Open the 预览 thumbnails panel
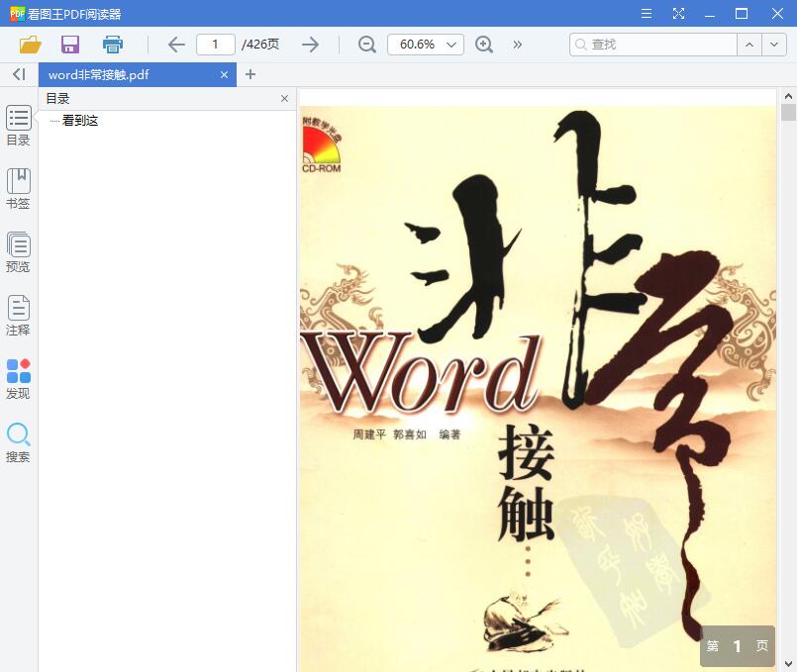Image resolution: width=797 pixels, height=672 pixels. pos(18,252)
